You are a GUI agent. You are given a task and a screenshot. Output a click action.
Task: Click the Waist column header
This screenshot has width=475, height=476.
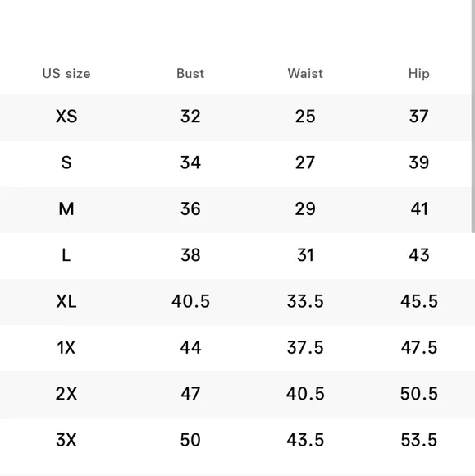[x=305, y=74]
